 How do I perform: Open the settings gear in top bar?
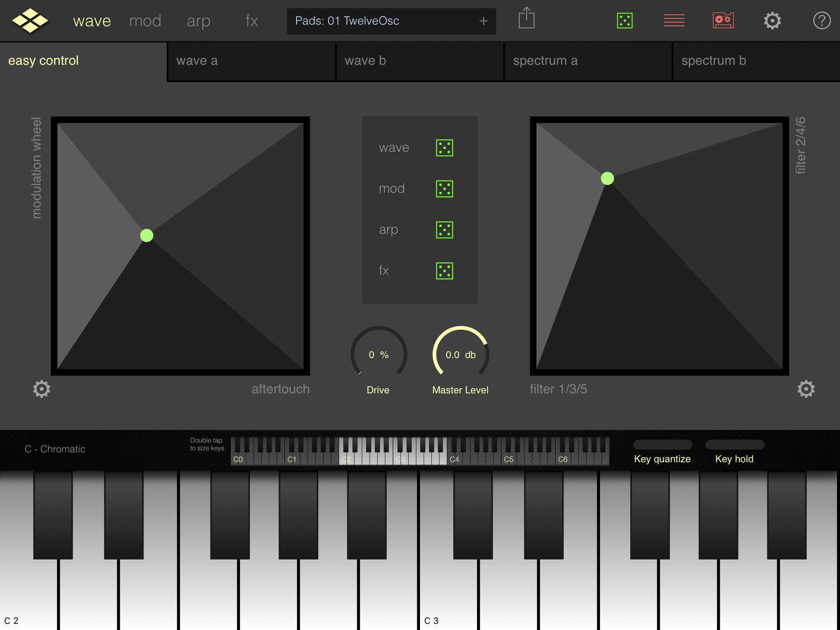tap(772, 21)
